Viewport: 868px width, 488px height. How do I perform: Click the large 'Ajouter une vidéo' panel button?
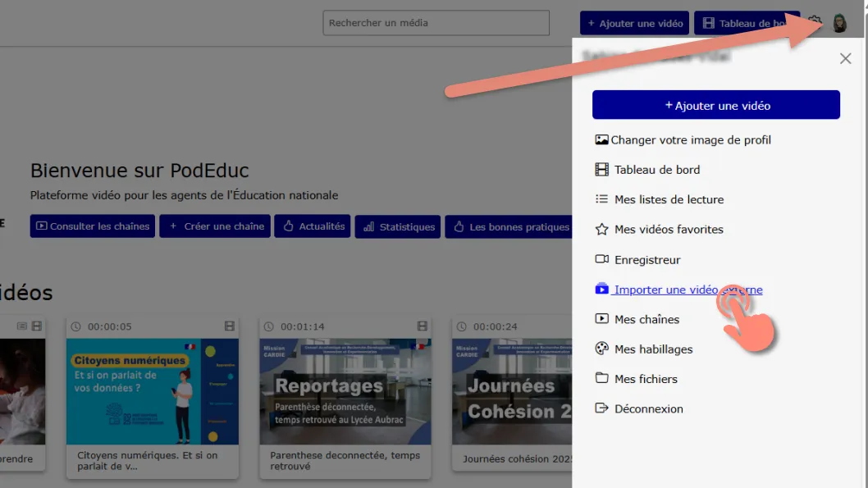[x=716, y=105]
